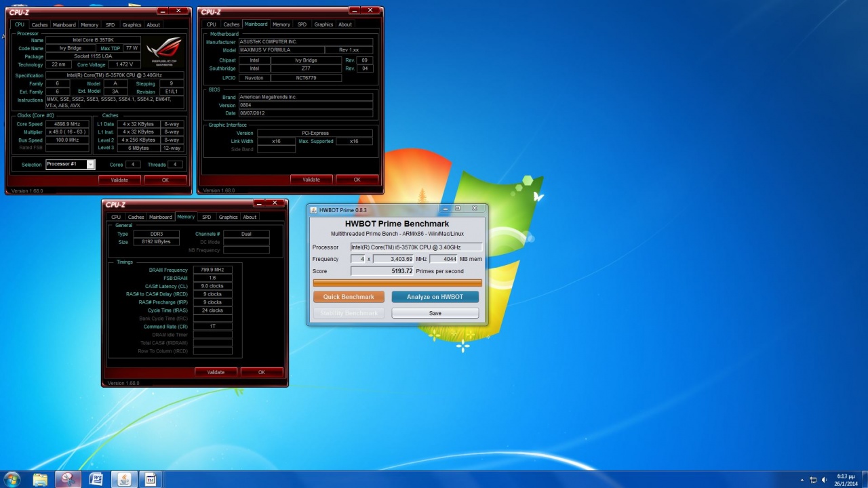868x488 pixels.
Task: Open Memory tab in the CPU window
Action: [90, 24]
